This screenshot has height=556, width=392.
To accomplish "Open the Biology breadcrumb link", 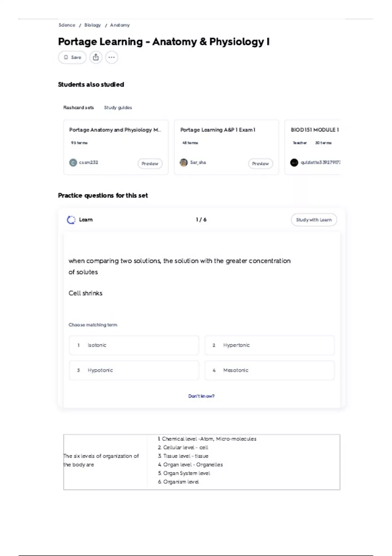I will 92,25.
